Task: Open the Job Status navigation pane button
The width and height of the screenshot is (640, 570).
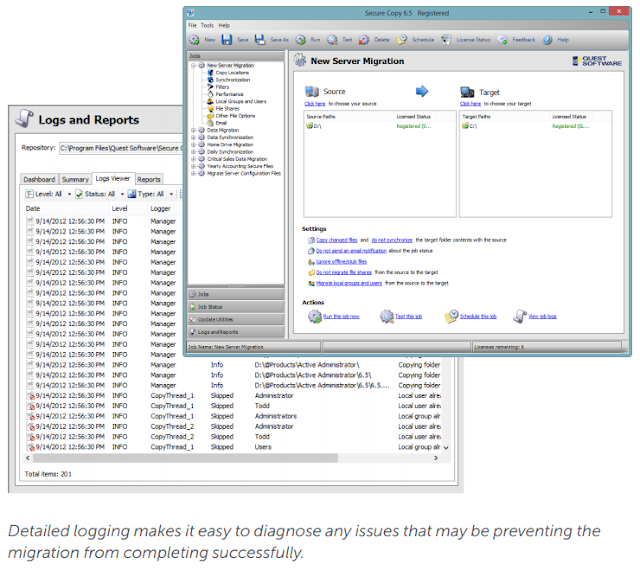Action: [x=236, y=307]
